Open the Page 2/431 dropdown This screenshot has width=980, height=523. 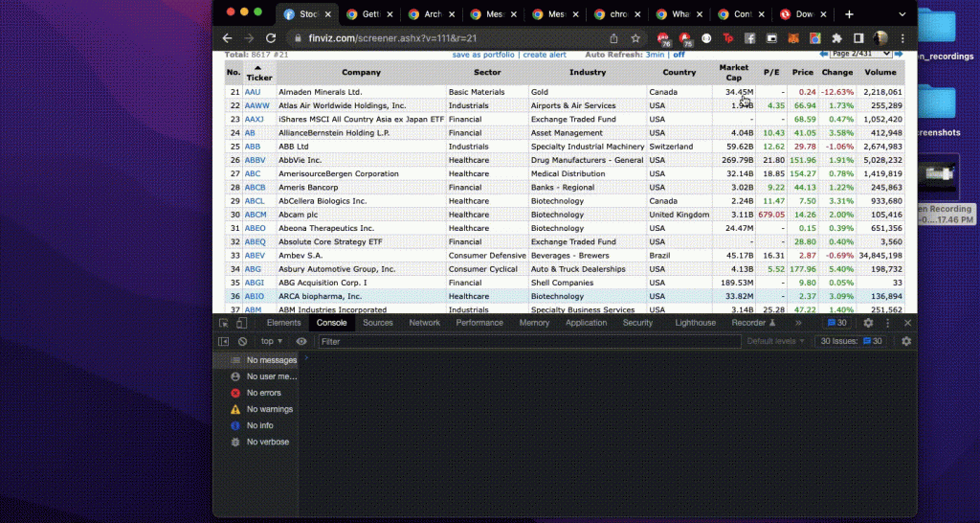coord(859,54)
